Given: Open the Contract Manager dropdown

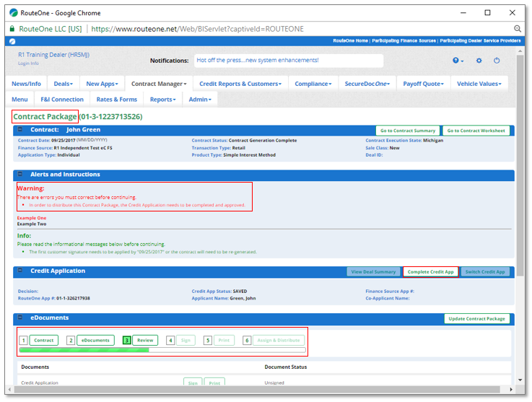Looking at the screenshot, I should (159, 84).
